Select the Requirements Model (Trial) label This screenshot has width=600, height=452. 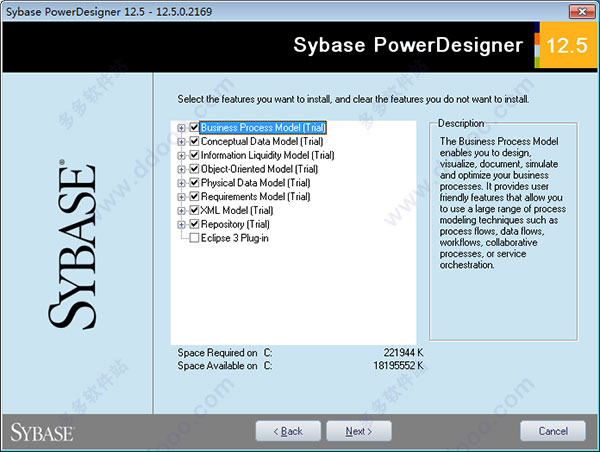point(256,196)
